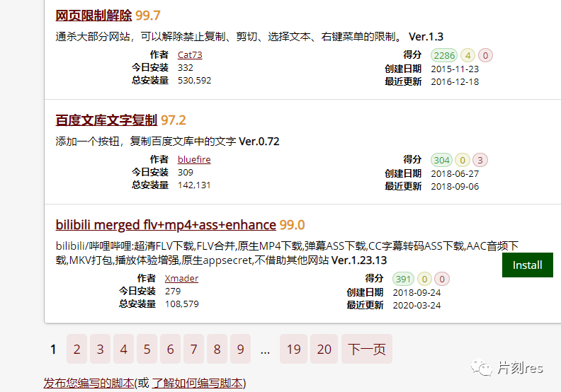Go to page 2

click(76, 349)
